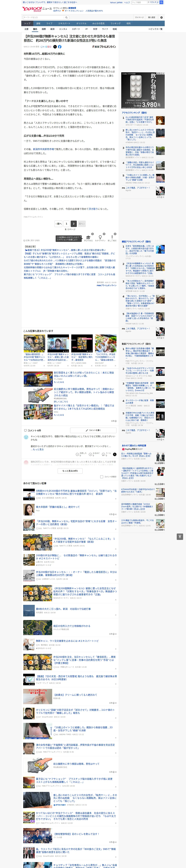Screen dimensions: 186x868
Task: Share the first comment on X
Action: pos(115,454)
